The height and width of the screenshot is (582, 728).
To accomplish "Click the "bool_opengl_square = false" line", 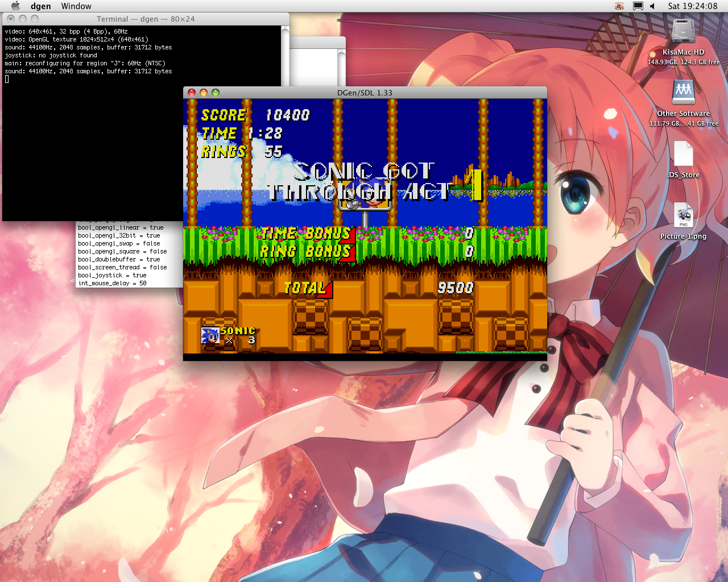I will 122,251.
